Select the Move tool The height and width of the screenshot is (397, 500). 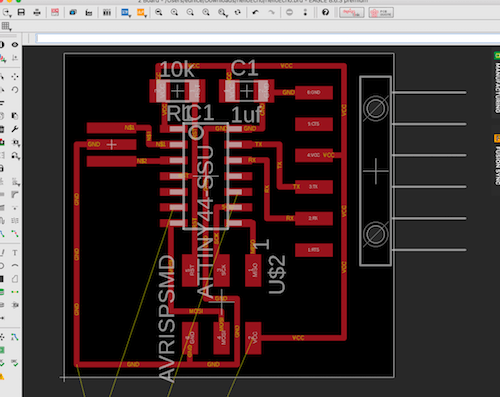[15, 77]
